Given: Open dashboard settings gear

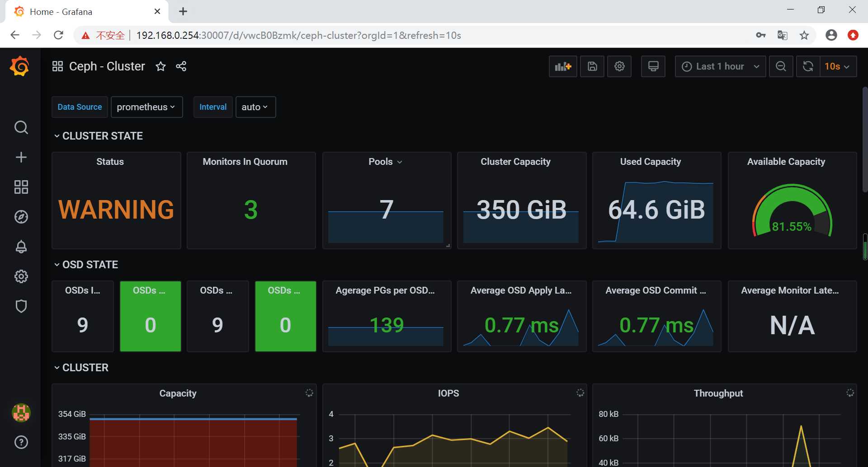Looking at the screenshot, I should (x=619, y=66).
